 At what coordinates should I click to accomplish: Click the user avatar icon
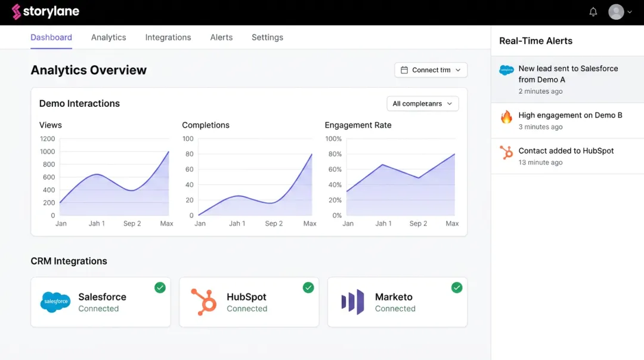point(616,12)
